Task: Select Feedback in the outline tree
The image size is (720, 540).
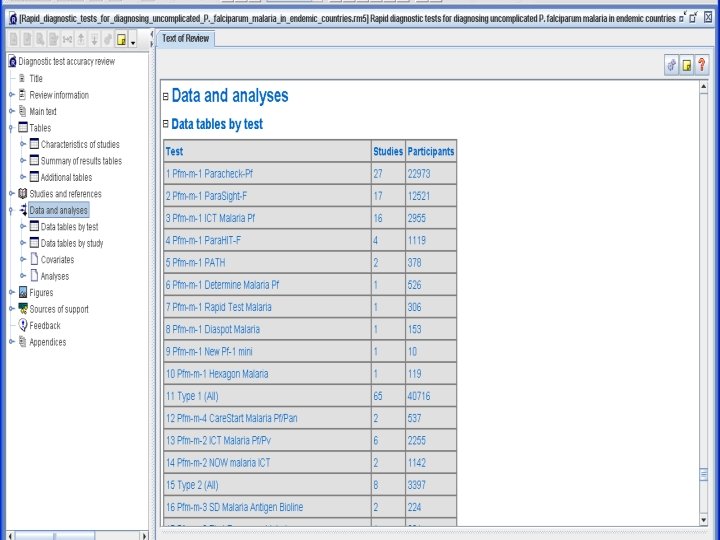Action: pos(45,326)
